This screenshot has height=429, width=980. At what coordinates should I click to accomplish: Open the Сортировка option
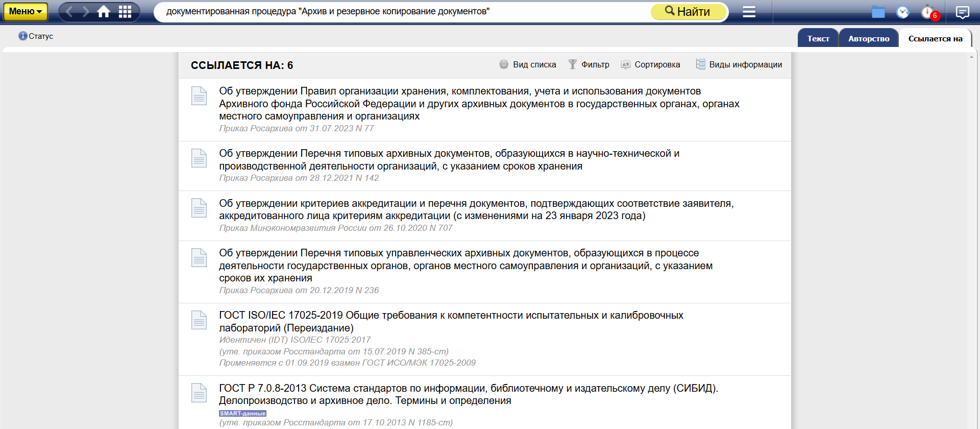click(650, 64)
